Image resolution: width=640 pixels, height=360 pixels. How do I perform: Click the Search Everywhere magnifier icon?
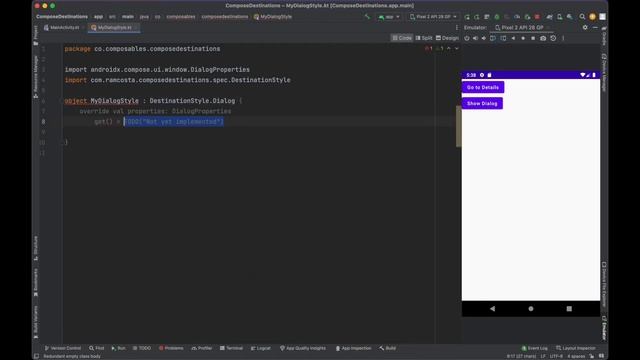pyautogui.click(x=582, y=17)
